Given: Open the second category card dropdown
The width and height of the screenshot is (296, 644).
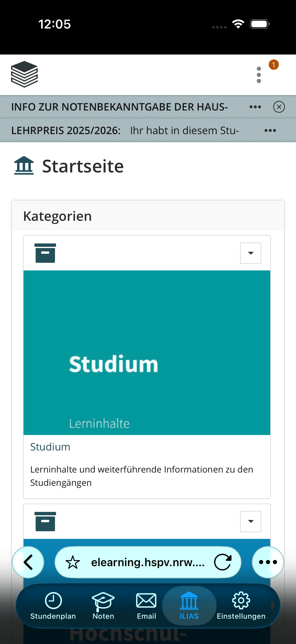Looking at the screenshot, I should coord(251,521).
